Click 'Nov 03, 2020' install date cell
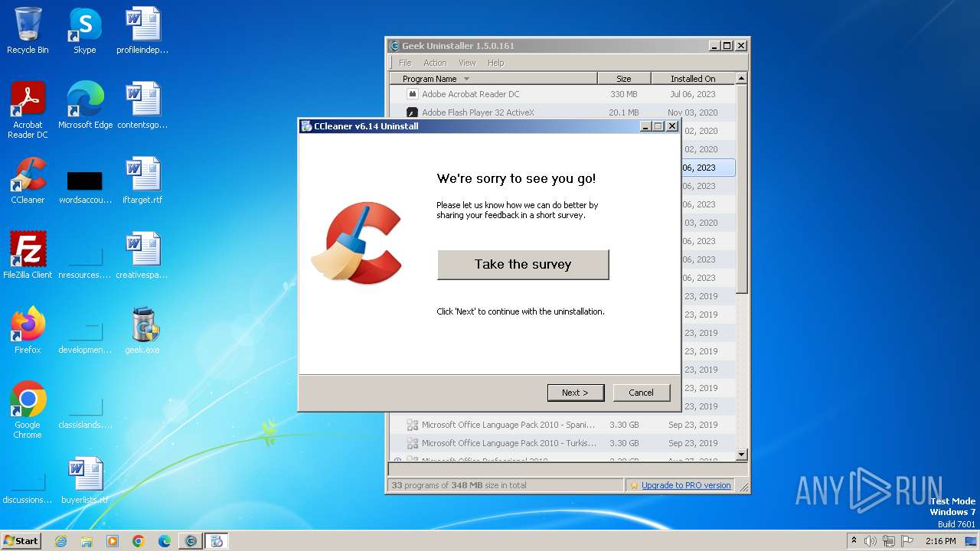 [x=692, y=112]
